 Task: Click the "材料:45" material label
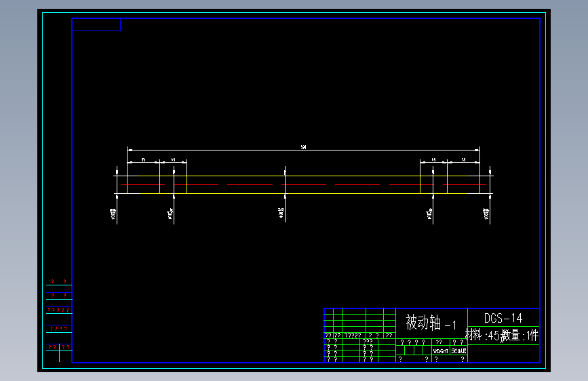[x=483, y=335]
